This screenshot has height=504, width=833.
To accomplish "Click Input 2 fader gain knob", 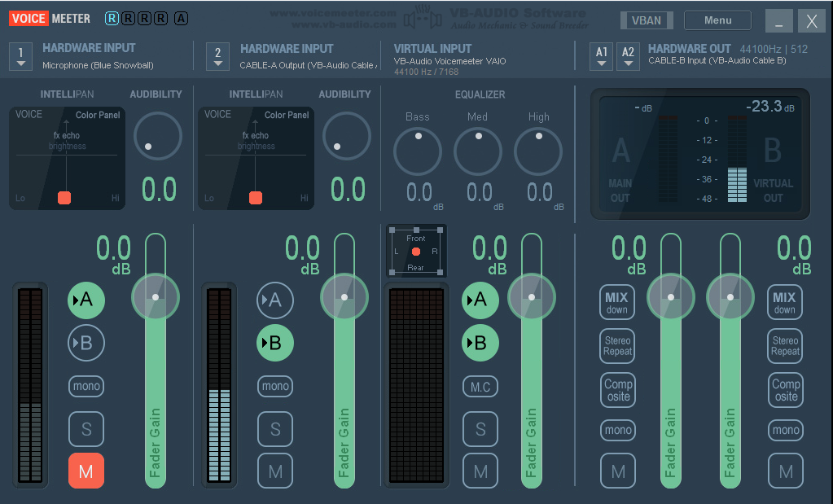I will pos(344,297).
